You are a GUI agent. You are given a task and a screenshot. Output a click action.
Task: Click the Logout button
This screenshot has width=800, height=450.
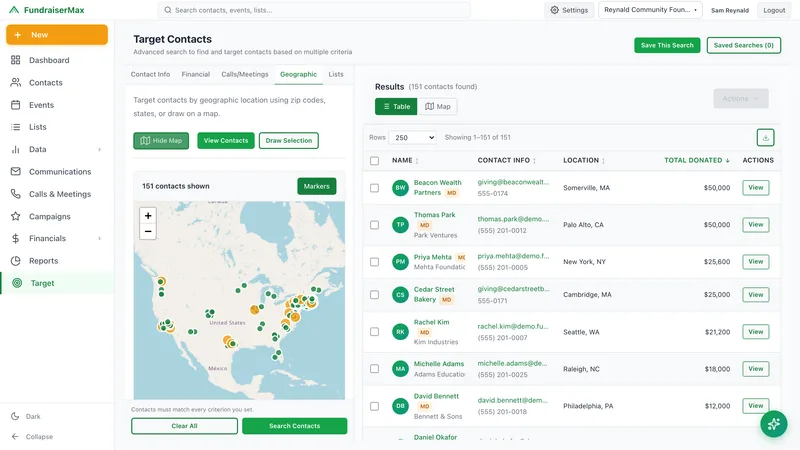[x=774, y=10]
